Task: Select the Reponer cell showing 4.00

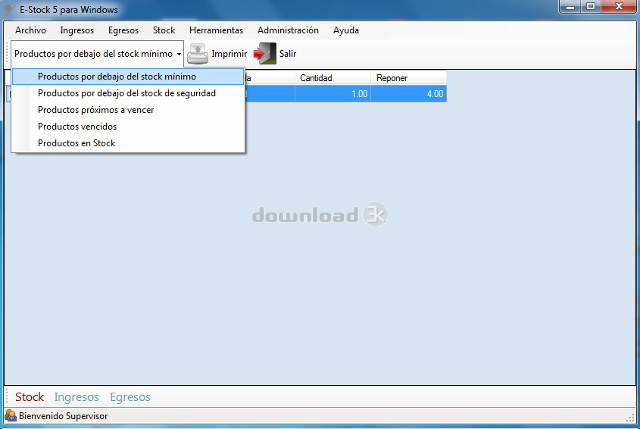Action: tap(409, 94)
